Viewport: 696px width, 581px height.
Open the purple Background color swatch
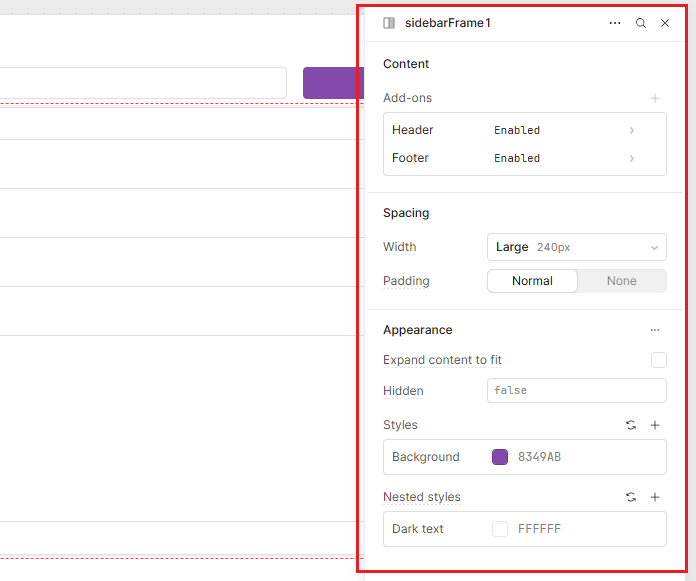500,457
